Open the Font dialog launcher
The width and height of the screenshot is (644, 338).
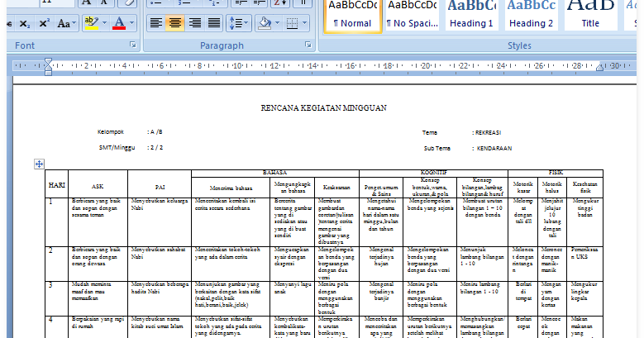[x=132, y=45]
